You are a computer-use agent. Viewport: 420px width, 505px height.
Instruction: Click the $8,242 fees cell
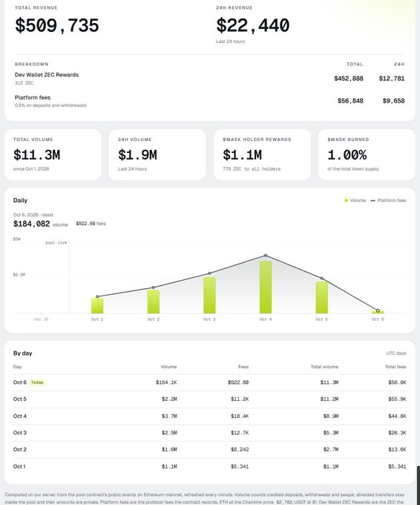(x=240, y=449)
